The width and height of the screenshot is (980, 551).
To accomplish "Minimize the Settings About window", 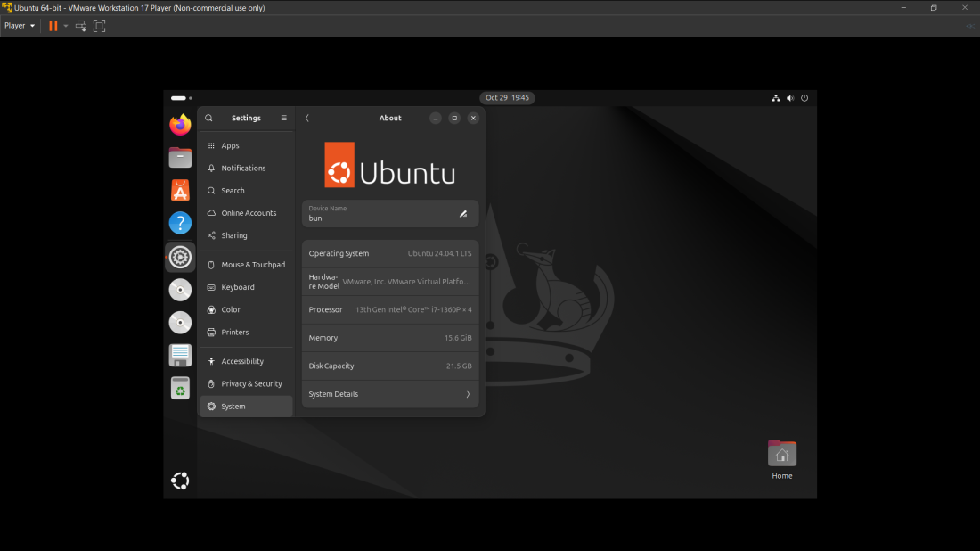I will (x=436, y=119).
